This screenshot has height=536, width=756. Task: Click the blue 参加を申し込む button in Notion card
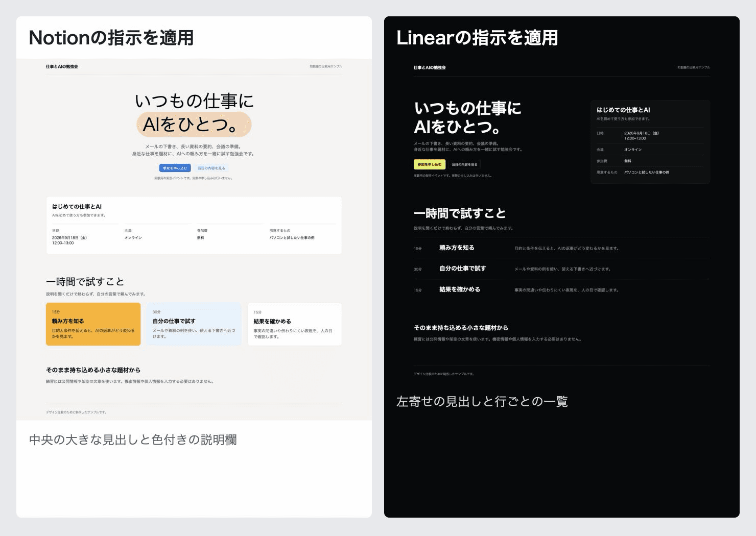[x=175, y=168]
